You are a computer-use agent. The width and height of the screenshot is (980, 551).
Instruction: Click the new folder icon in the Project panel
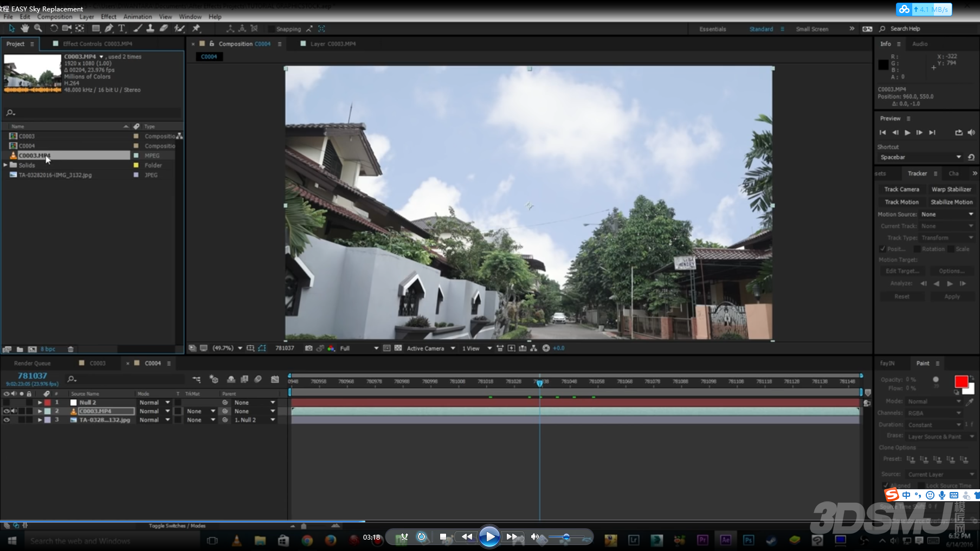[20, 349]
